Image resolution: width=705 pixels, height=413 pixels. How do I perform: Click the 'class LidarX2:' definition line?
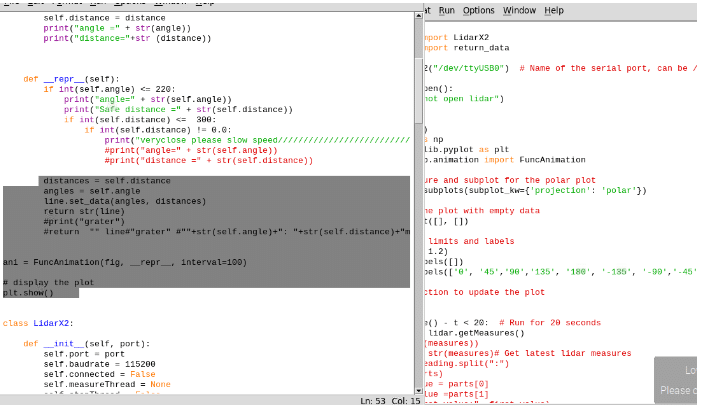[38, 323]
